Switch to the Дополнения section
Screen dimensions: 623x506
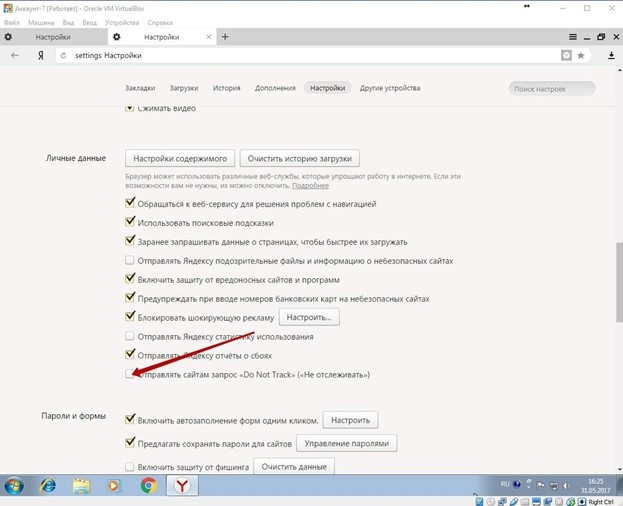pos(275,88)
